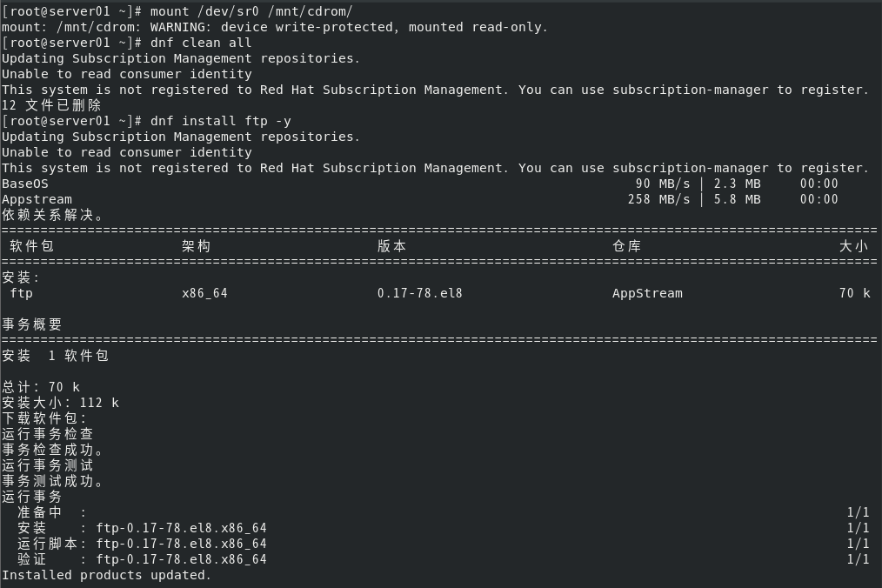Screen dimensions: 882x588
Task: Click the '软件包' column header
Action: 31,246
